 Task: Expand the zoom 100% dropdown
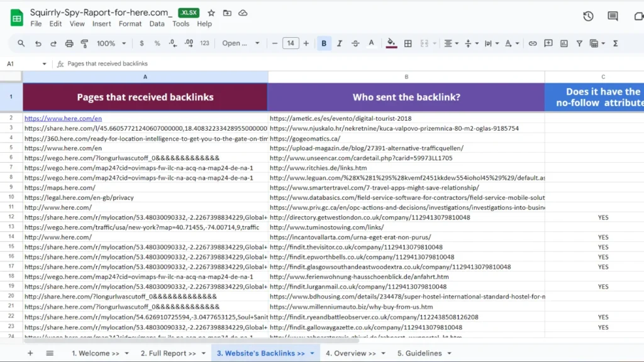point(111,43)
